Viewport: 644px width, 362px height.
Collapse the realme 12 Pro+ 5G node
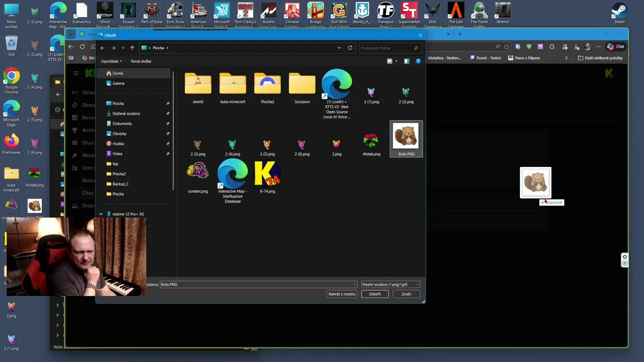click(101, 214)
